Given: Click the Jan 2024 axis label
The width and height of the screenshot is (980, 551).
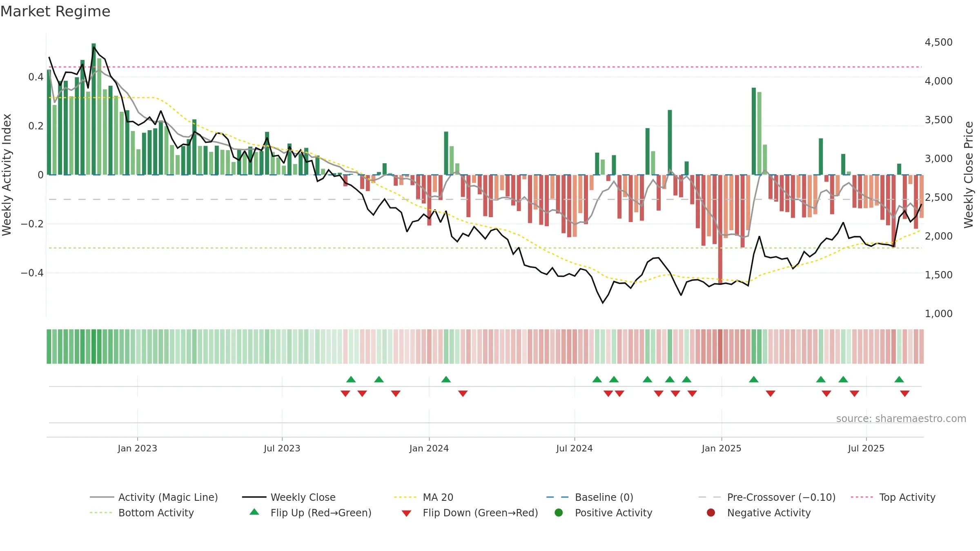Looking at the screenshot, I should 429,449.
